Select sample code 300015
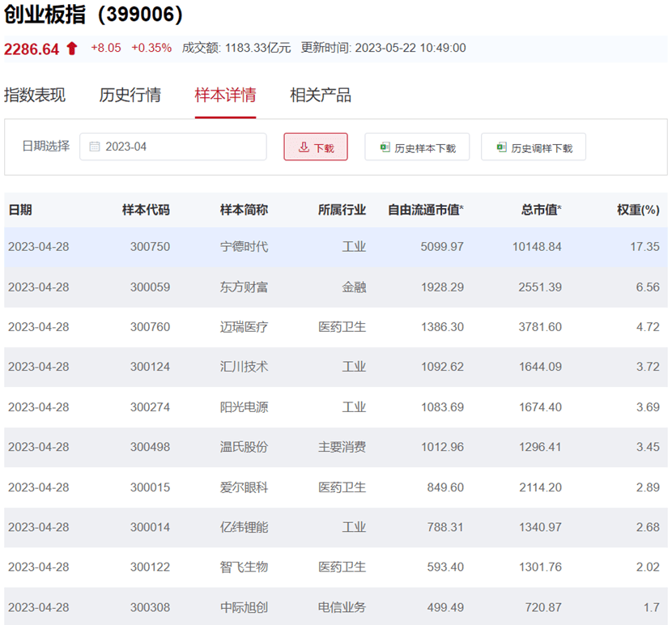 (x=150, y=487)
